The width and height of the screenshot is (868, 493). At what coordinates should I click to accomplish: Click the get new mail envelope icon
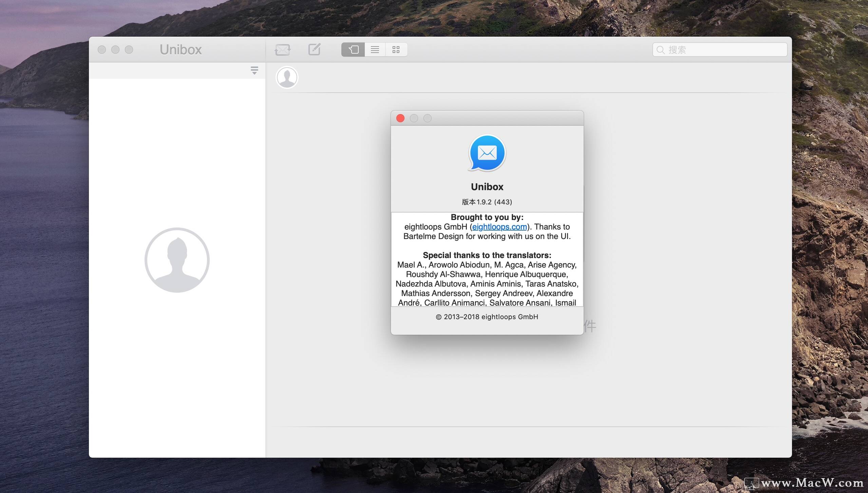coord(282,50)
